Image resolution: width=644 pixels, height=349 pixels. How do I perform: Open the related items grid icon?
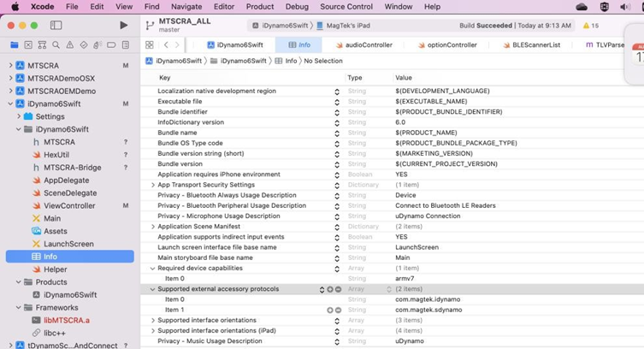(150, 44)
